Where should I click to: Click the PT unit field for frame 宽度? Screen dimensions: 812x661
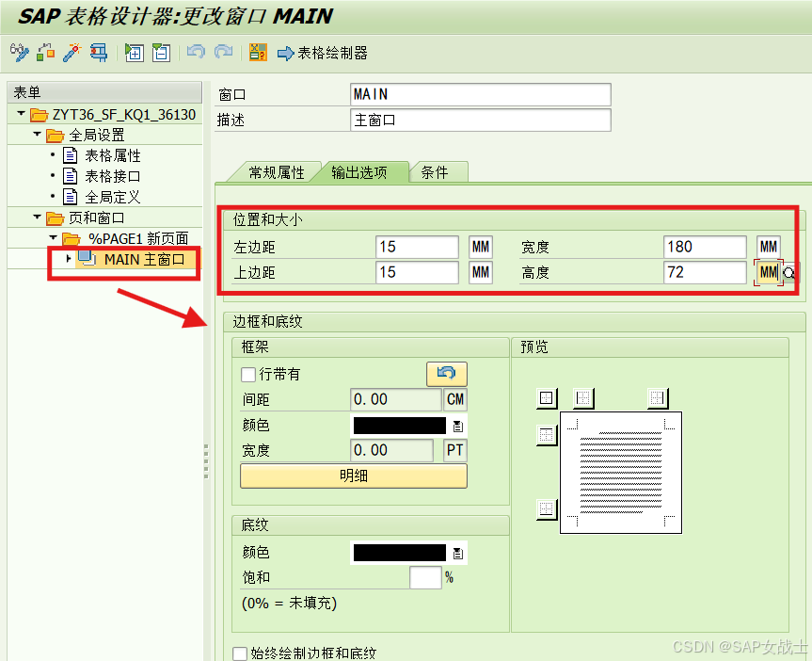[455, 450]
